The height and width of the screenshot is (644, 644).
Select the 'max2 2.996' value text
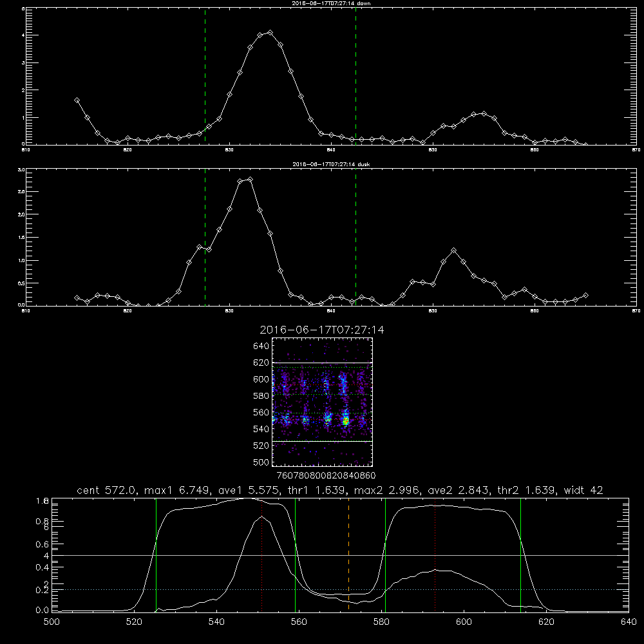[387, 490]
